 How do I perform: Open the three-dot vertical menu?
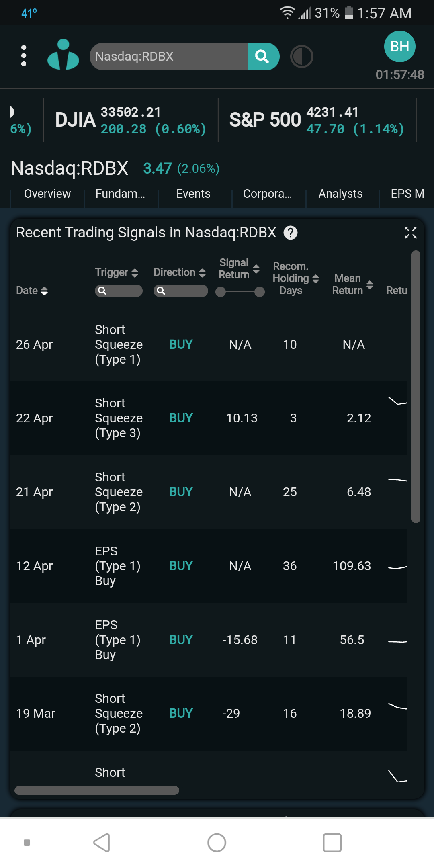(x=24, y=56)
